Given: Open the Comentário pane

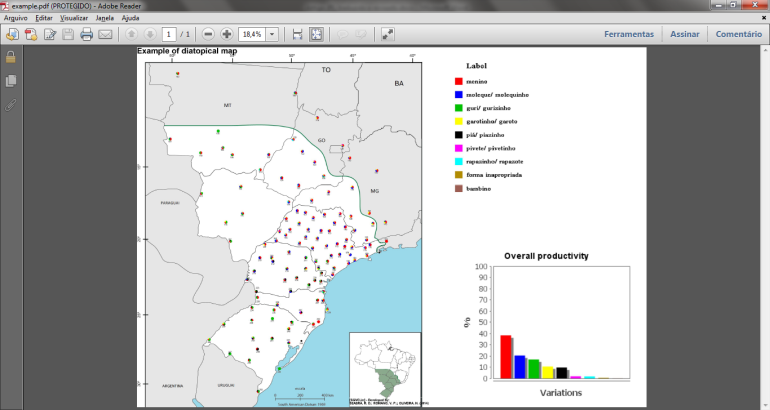Looking at the screenshot, I should (x=739, y=34).
